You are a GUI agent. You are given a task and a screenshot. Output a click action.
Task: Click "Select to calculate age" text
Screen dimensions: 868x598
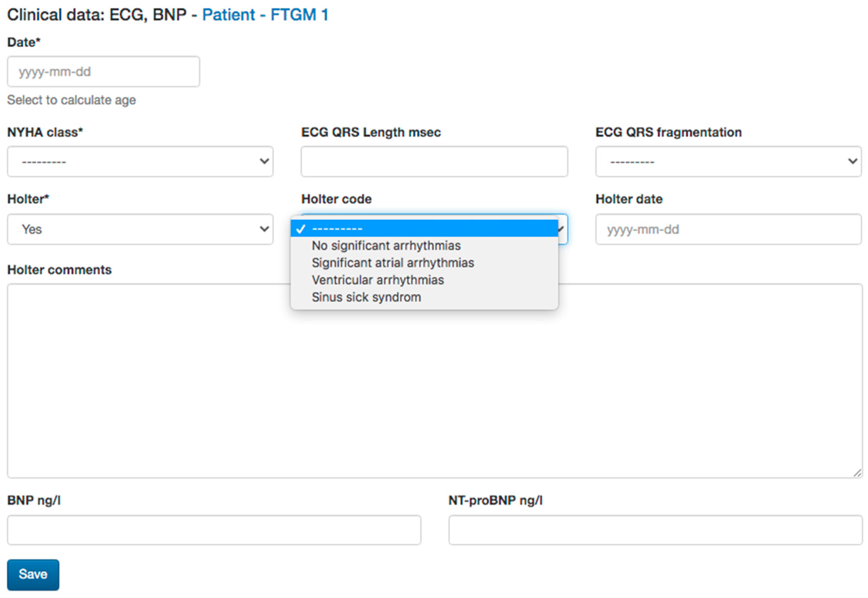pos(71,100)
